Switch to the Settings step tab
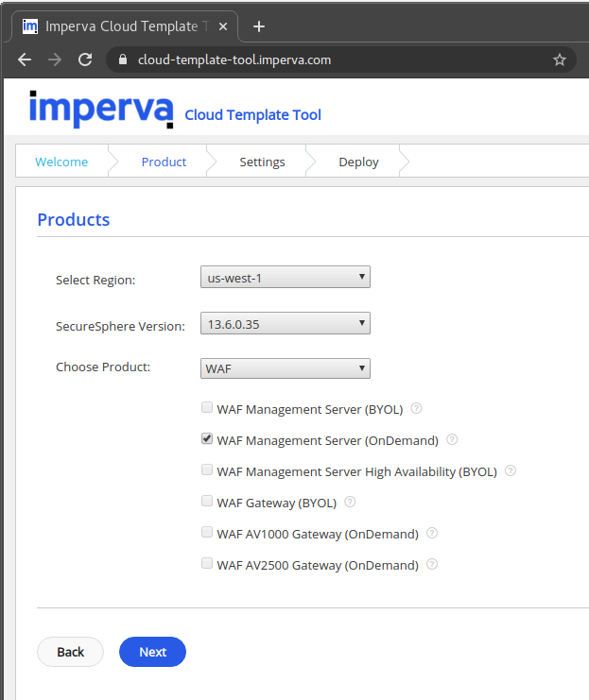 click(262, 162)
